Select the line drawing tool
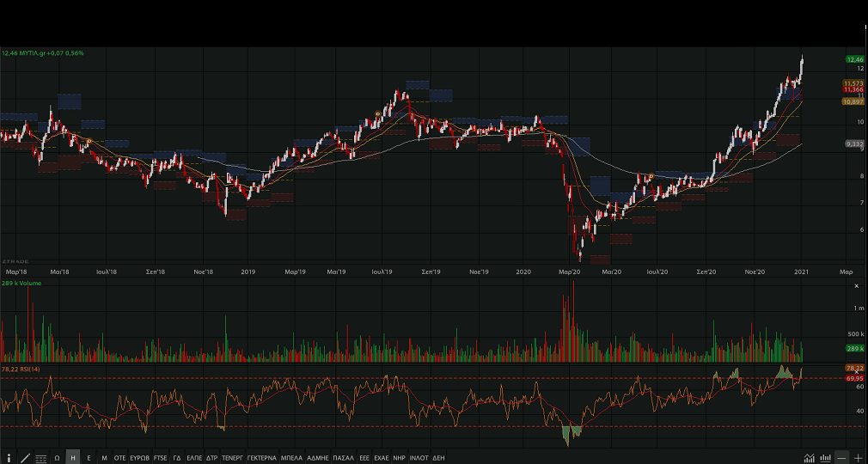Image resolution: width=868 pixels, height=464 pixels. 25,458
